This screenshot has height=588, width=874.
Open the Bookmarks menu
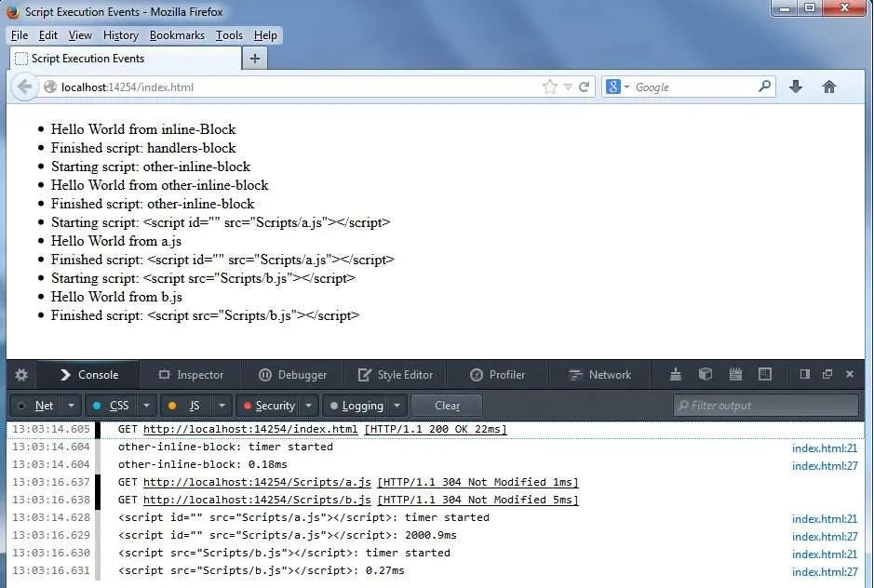177,35
